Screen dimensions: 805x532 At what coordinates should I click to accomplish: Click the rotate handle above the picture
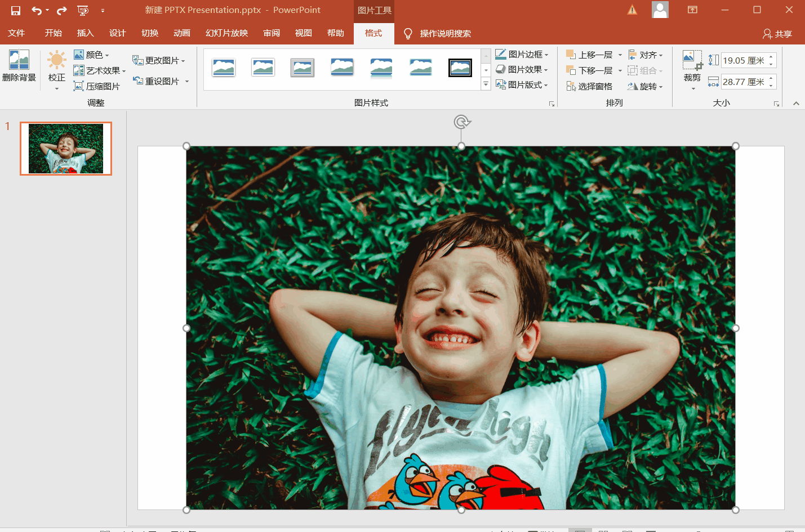point(461,122)
